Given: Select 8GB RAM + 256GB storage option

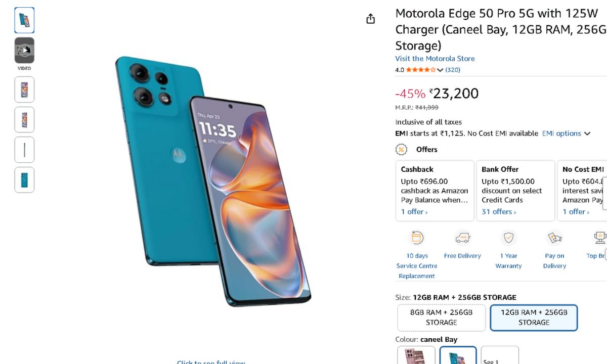Looking at the screenshot, I should [441, 317].
